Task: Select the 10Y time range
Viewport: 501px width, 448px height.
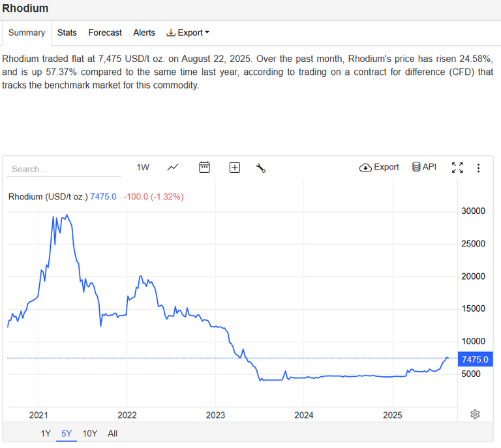Action: pyautogui.click(x=90, y=434)
